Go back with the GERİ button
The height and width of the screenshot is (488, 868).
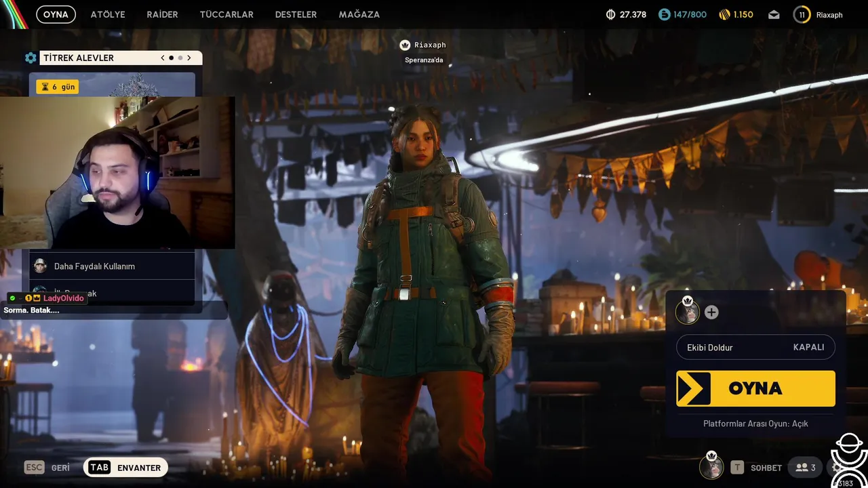(x=60, y=468)
